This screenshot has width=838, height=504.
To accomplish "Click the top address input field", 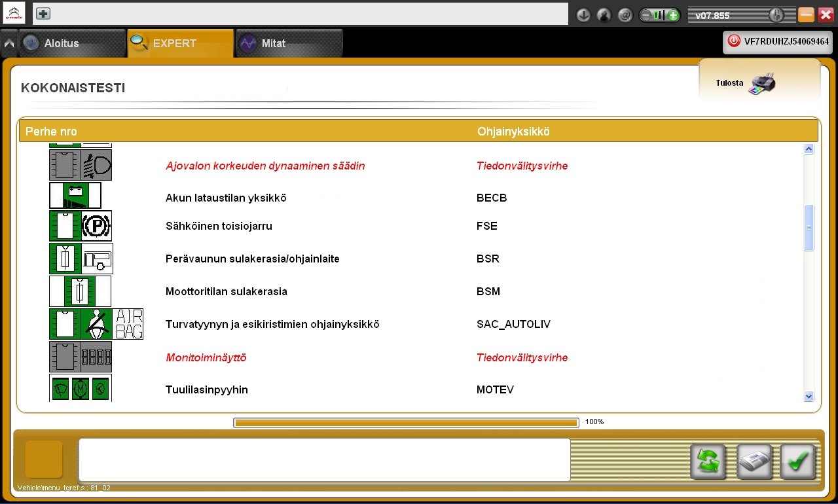I will click(x=300, y=14).
